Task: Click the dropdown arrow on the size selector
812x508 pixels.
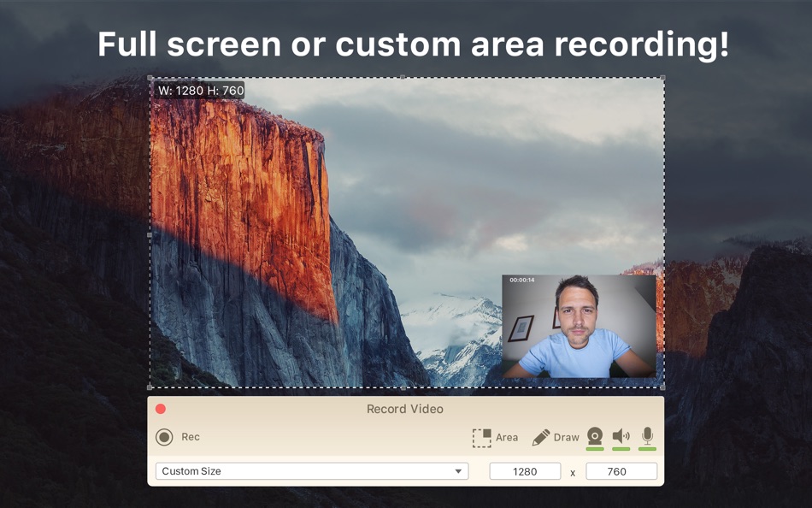Action: click(460, 470)
